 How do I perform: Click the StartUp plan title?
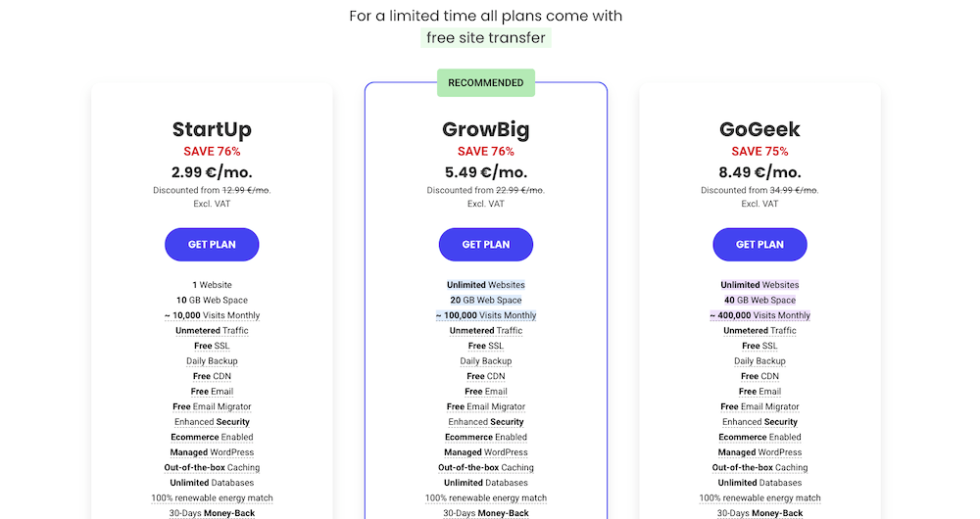pos(212,129)
